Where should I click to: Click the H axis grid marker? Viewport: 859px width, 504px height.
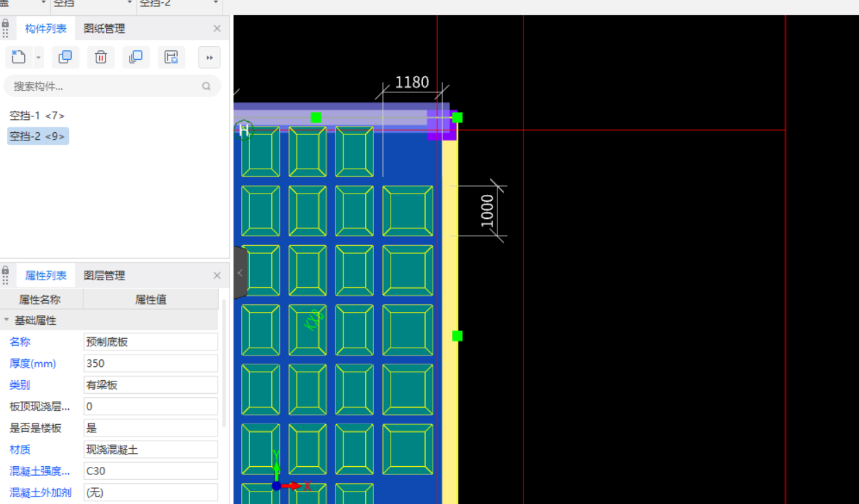pos(244,129)
